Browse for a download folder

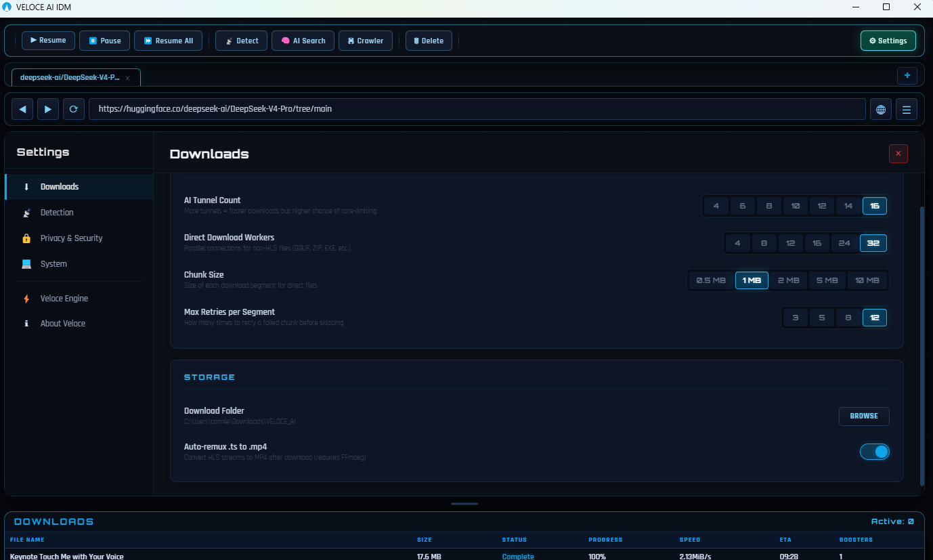pos(864,416)
